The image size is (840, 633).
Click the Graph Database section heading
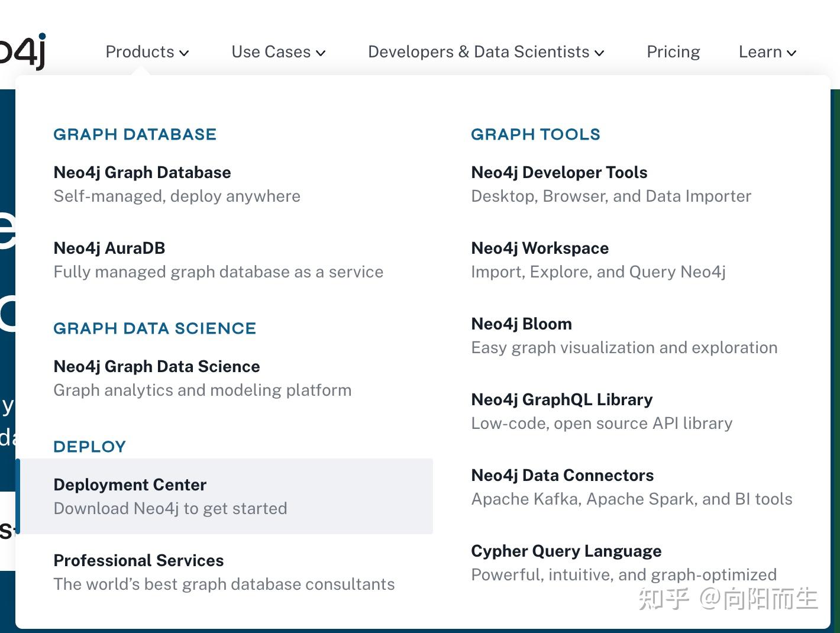coord(135,134)
